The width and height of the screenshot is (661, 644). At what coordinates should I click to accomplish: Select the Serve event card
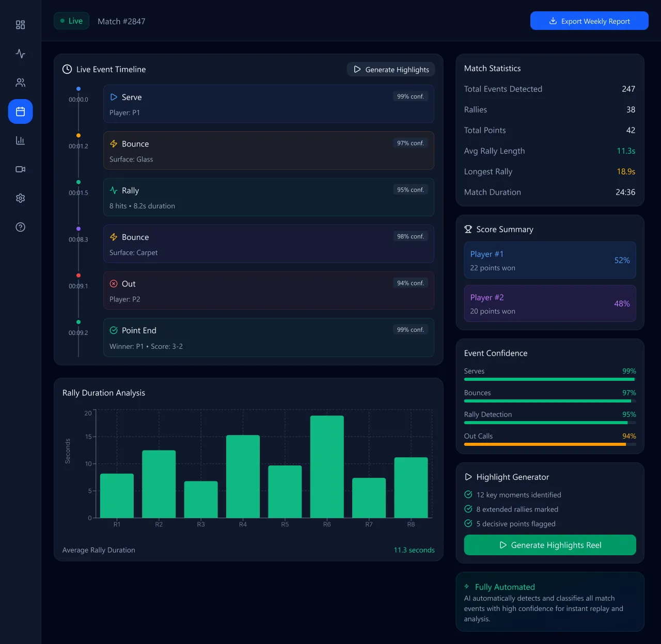268,104
